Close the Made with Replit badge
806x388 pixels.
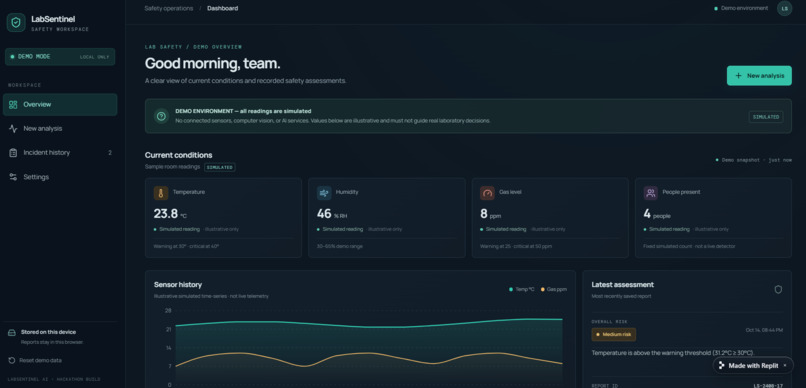pyautogui.click(x=784, y=365)
